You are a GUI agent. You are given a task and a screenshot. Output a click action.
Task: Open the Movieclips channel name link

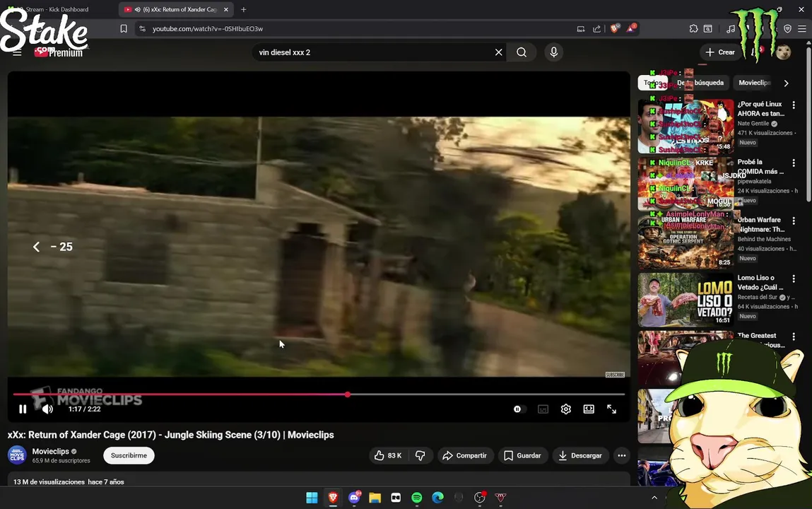[x=51, y=452]
